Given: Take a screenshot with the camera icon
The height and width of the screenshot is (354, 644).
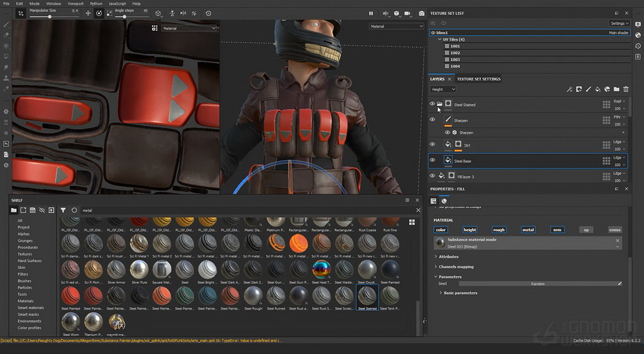Looking at the screenshot, I should [421, 14].
